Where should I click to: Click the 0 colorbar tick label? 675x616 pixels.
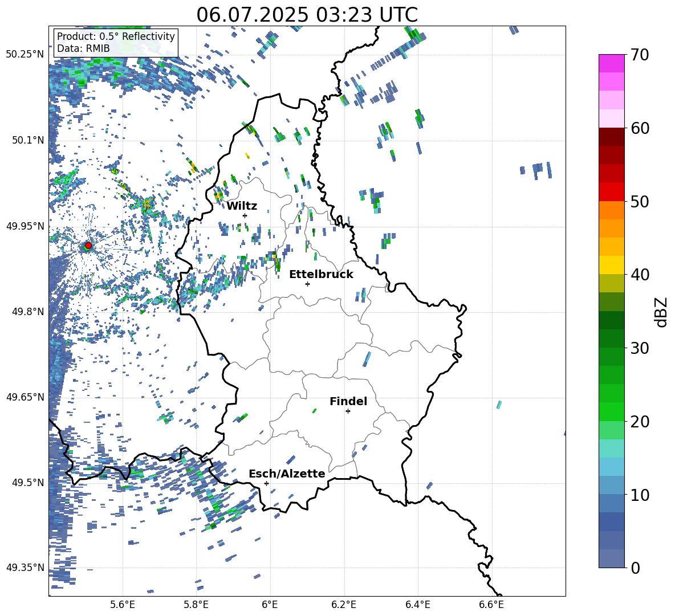pos(635,568)
